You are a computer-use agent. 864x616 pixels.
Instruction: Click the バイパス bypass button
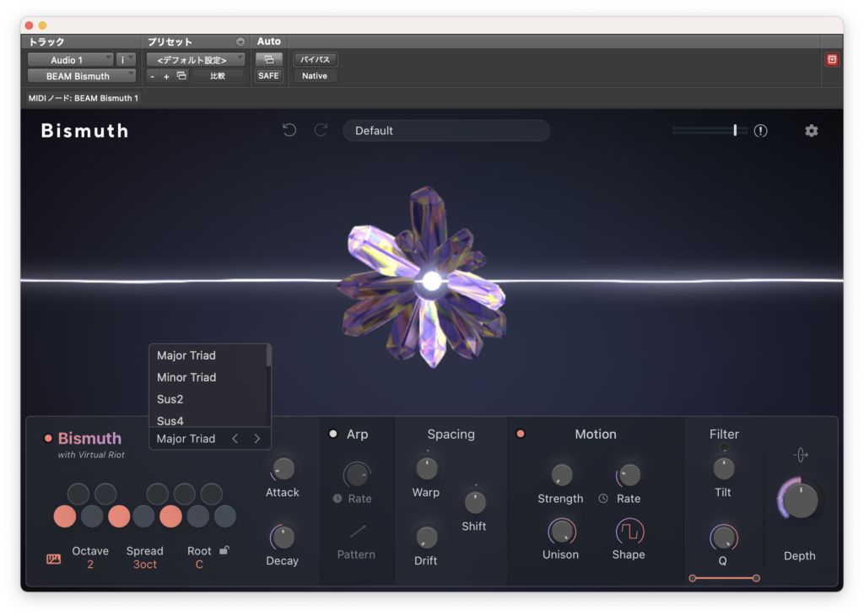[x=316, y=60]
